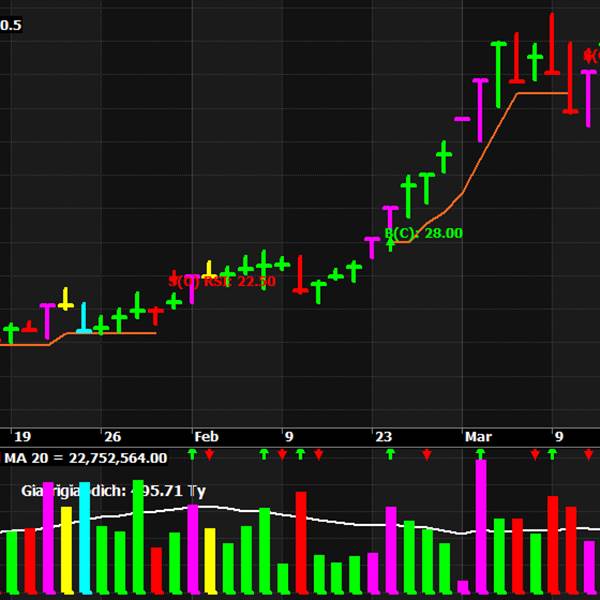Viewport: 600px width, 600px height.
Task: Select the cyan price candle in January
Action: tap(84, 318)
